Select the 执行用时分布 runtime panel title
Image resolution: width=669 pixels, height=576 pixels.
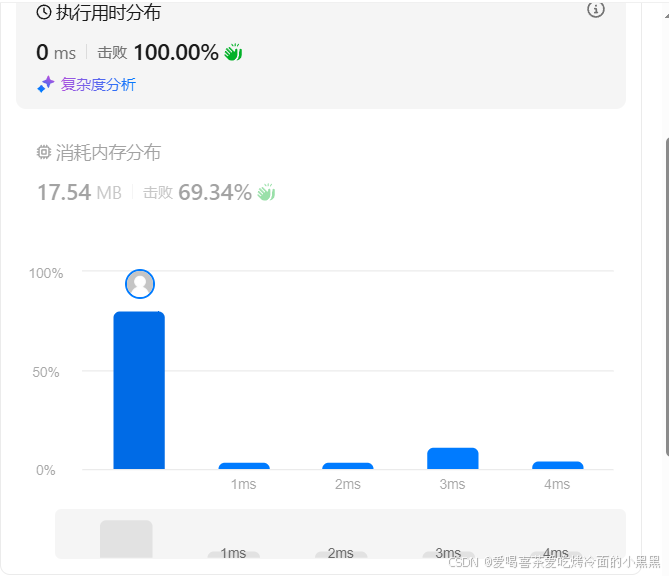click(108, 13)
